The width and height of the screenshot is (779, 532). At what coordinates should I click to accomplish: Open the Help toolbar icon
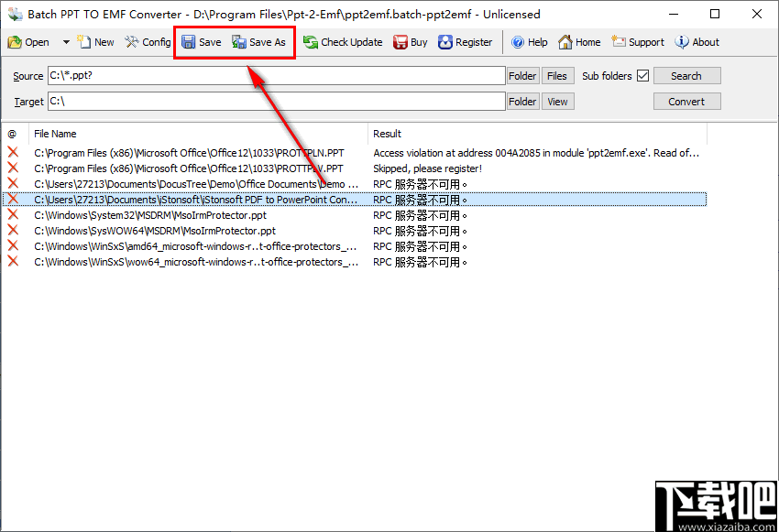[528, 41]
